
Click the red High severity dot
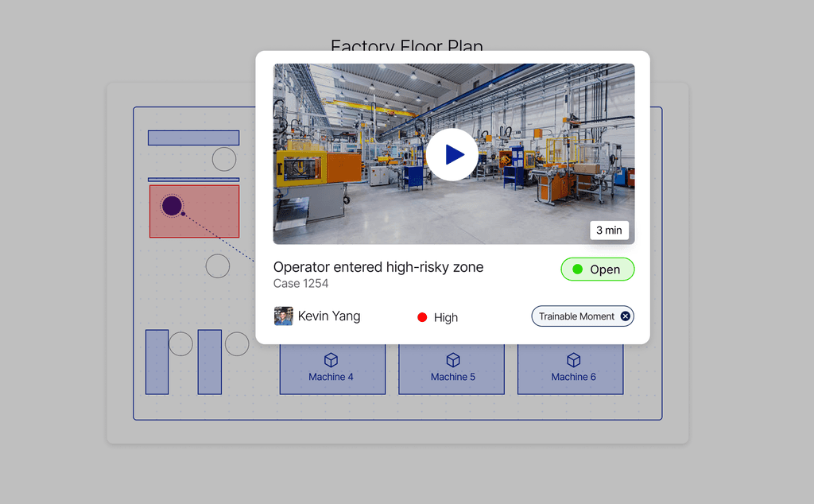pyautogui.click(x=422, y=317)
